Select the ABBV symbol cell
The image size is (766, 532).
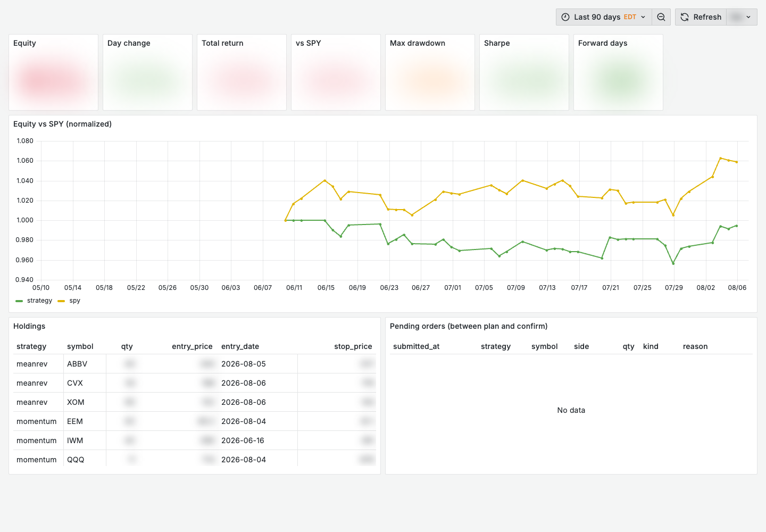pyautogui.click(x=85, y=364)
